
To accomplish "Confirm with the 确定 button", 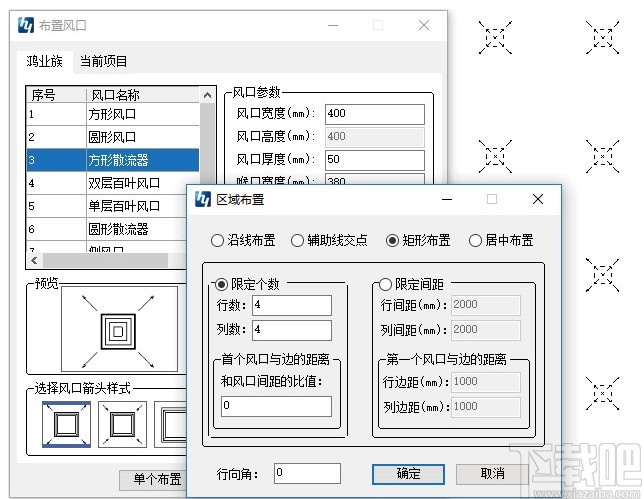I will [408, 474].
